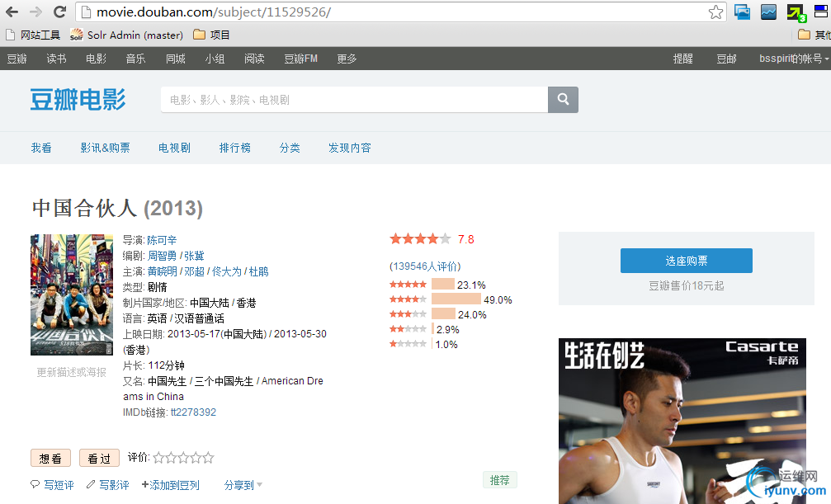Click the 豆瓣 home link in top bar

click(17, 59)
